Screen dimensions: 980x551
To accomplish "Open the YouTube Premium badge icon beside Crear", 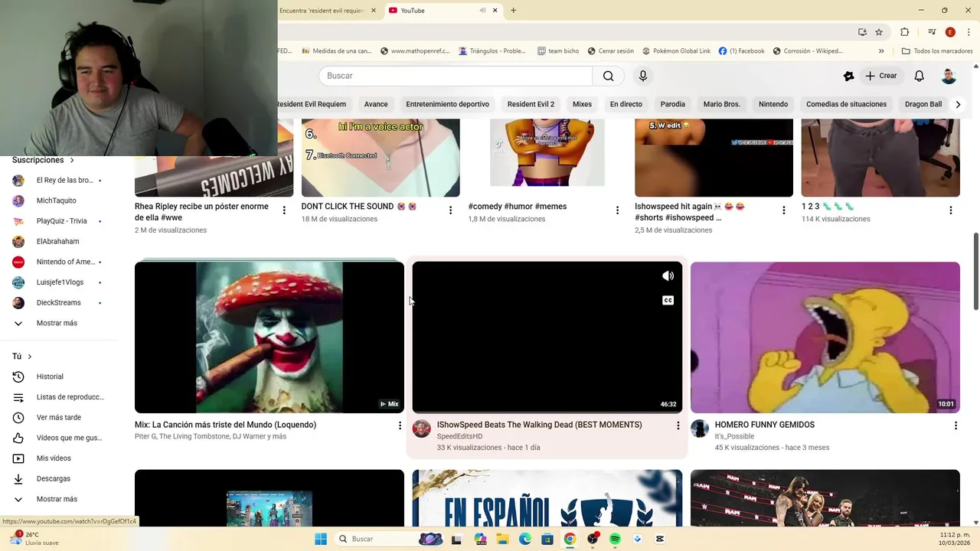I will pos(848,76).
